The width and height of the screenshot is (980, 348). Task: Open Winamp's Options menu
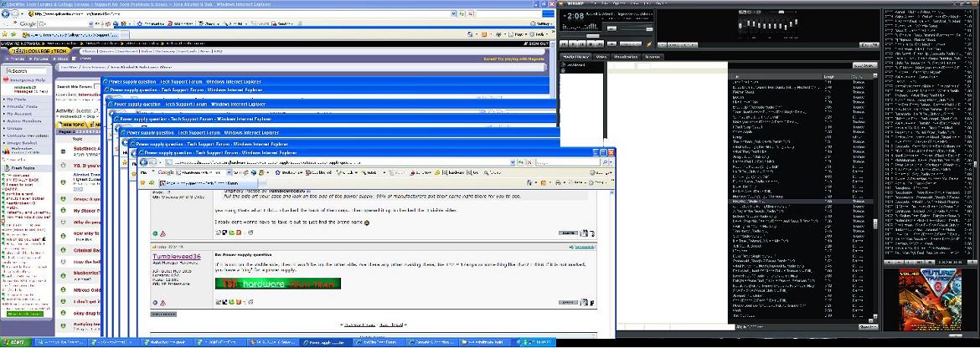[619, 3]
